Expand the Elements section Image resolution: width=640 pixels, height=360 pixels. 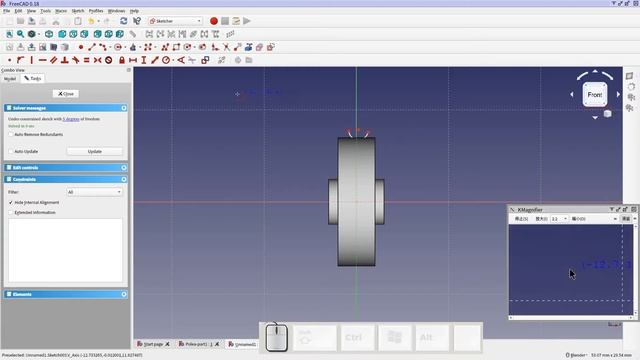pos(124,294)
